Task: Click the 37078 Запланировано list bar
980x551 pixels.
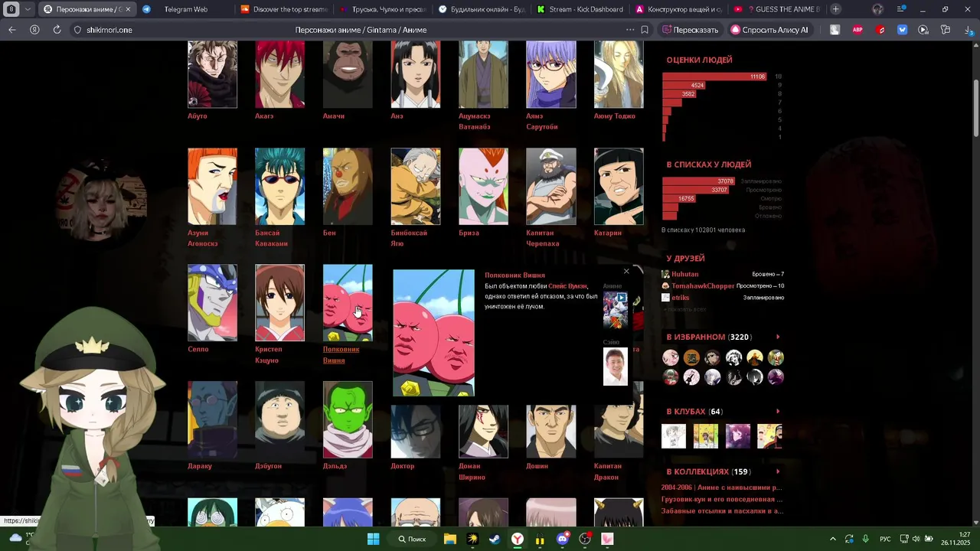Action: coord(698,181)
